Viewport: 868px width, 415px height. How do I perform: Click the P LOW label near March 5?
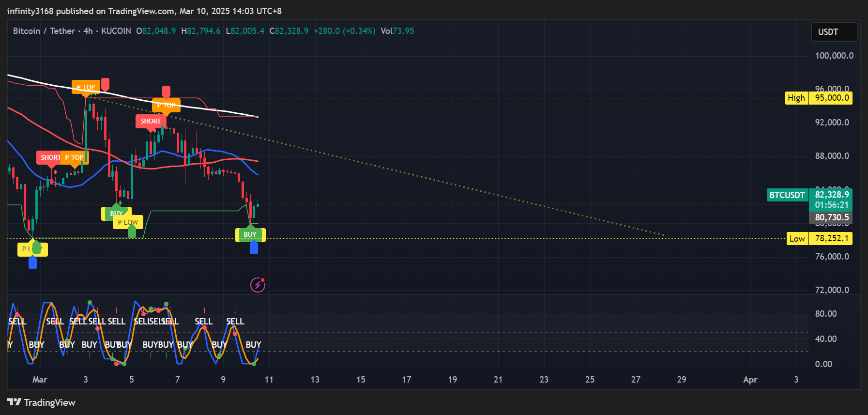point(128,222)
